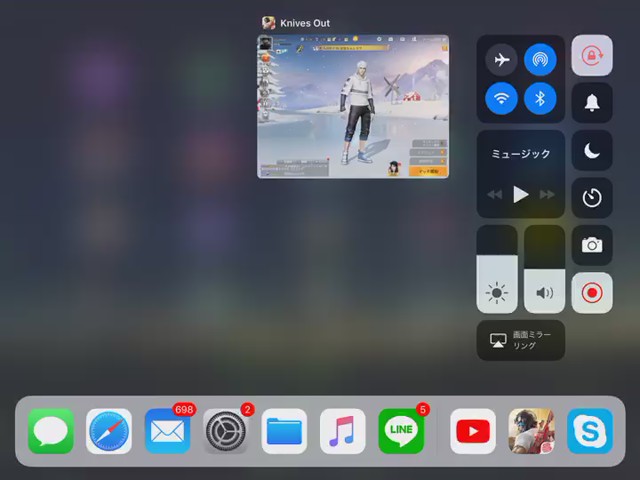640x480 pixels.
Task: Toggle AirDrop in Control Center
Action: (540, 60)
